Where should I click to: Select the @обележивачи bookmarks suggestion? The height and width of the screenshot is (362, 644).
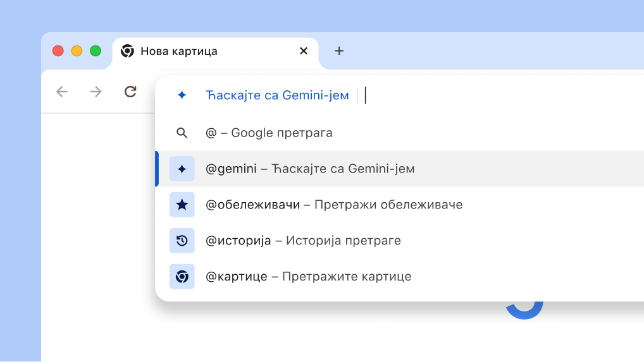tap(400, 205)
